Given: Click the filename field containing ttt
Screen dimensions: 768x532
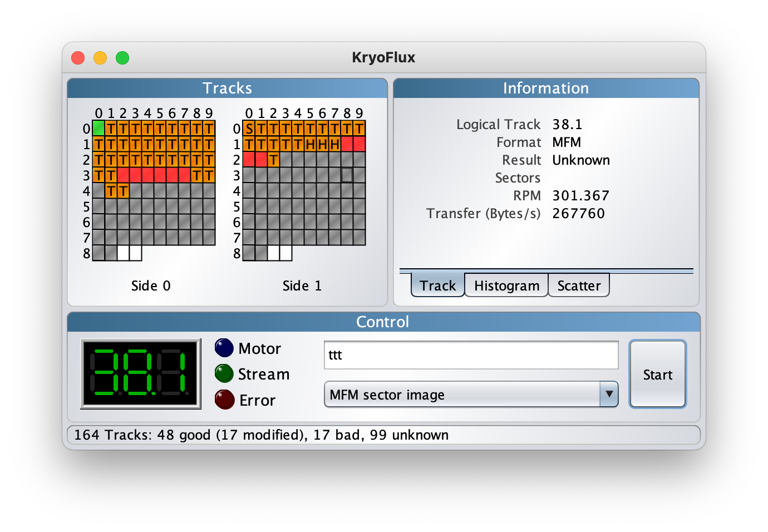Looking at the screenshot, I should 471,355.
